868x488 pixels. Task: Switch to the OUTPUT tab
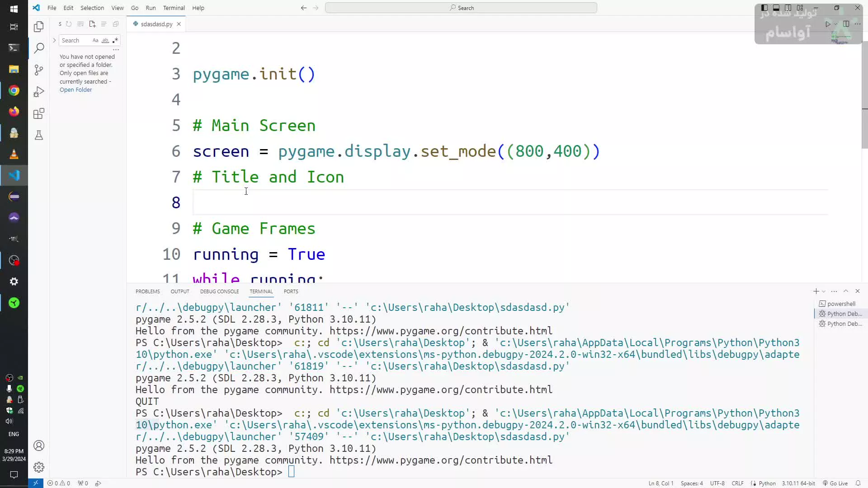coord(179,291)
